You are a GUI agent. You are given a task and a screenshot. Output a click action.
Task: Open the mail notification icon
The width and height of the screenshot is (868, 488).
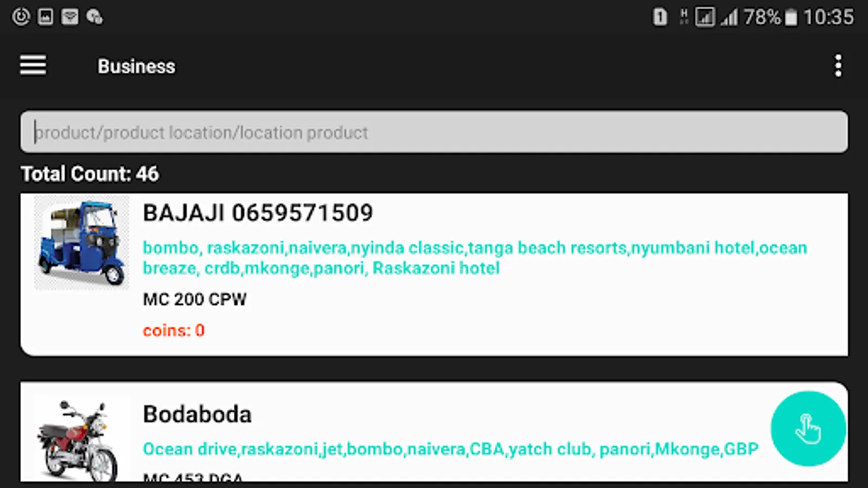tap(70, 17)
